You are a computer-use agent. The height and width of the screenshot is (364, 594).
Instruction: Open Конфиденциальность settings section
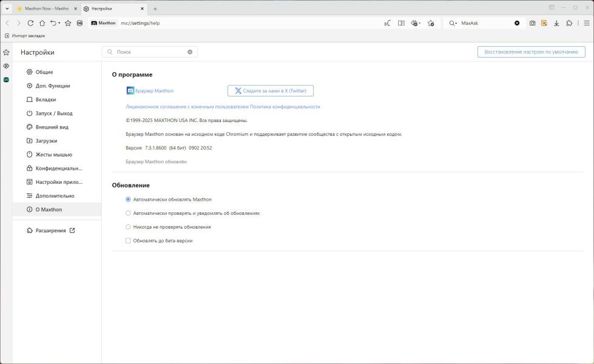[57, 168]
